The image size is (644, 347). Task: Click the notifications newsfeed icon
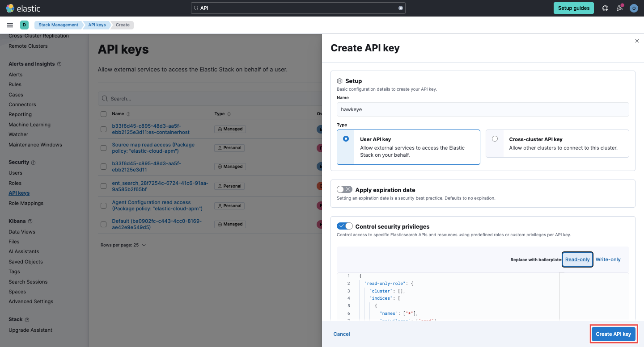619,8
